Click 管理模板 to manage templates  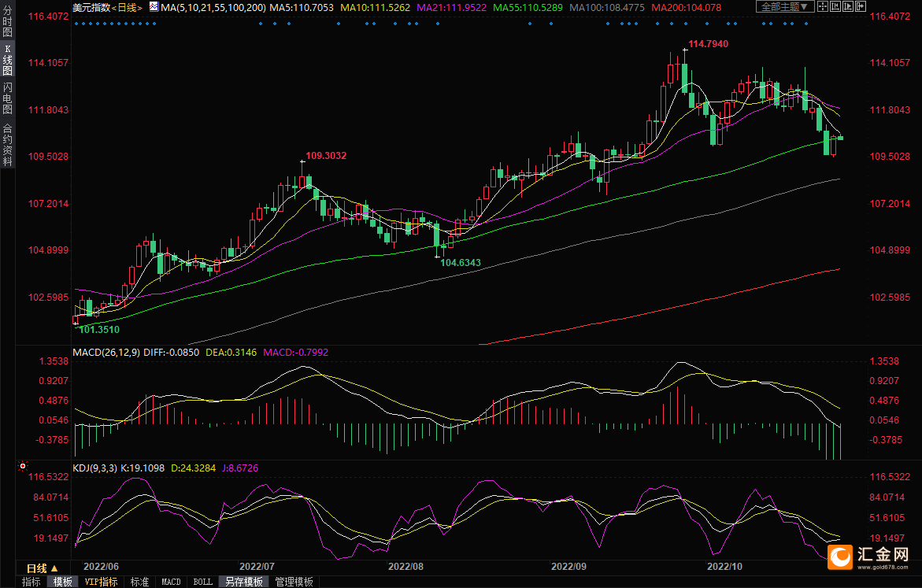click(x=294, y=582)
